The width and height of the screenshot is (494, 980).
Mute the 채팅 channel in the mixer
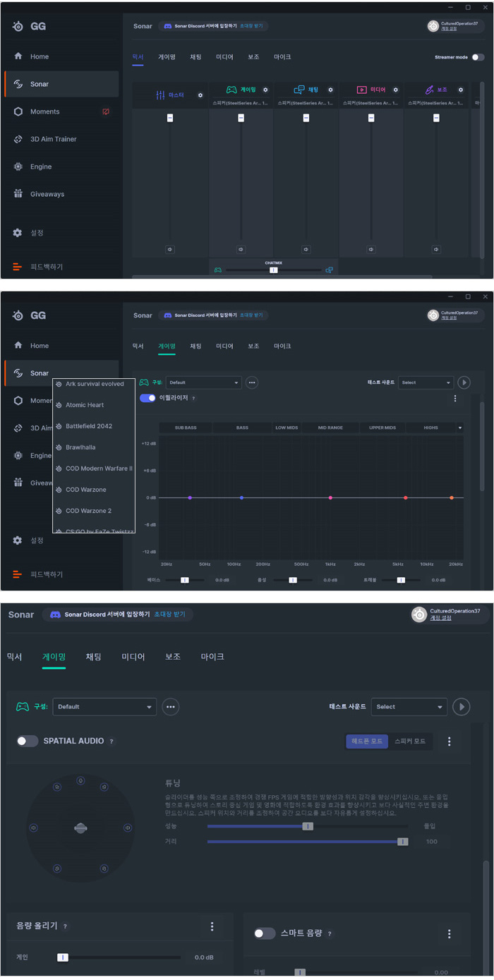tap(306, 249)
